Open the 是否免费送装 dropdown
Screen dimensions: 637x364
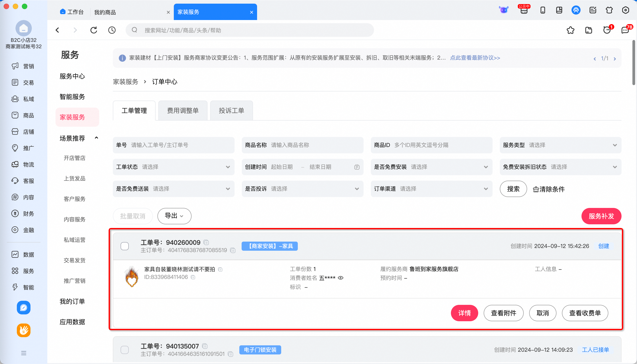point(174,189)
